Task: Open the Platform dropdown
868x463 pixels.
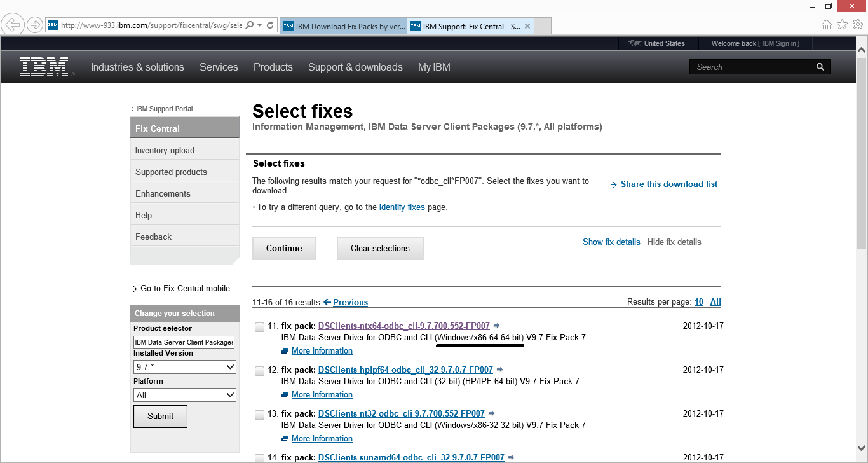Action: click(x=185, y=395)
